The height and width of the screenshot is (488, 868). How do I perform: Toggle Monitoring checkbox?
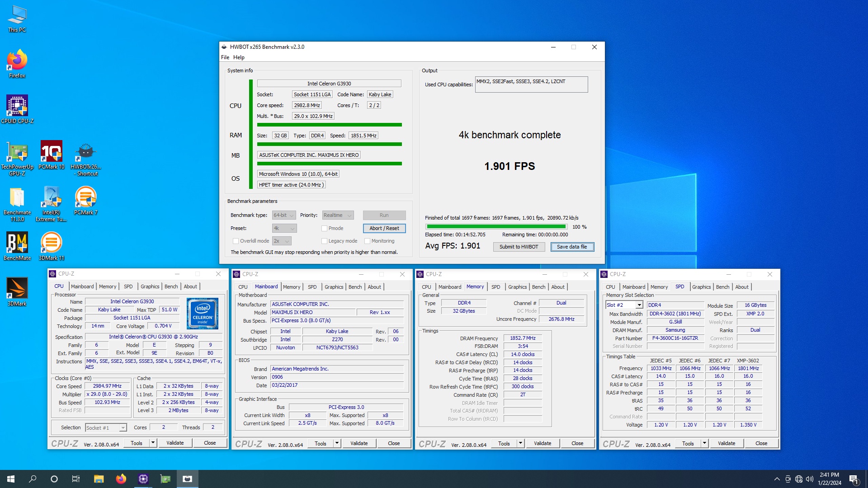click(x=367, y=241)
